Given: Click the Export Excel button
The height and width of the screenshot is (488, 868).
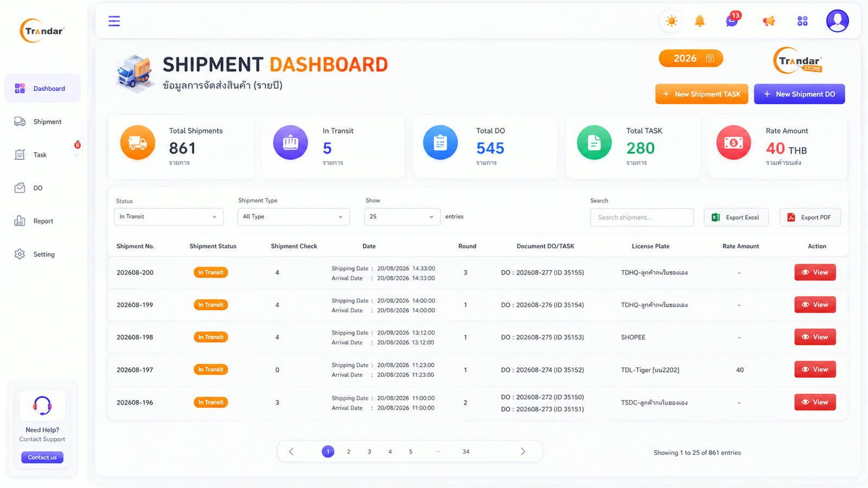Looking at the screenshot, I should 736,217.
